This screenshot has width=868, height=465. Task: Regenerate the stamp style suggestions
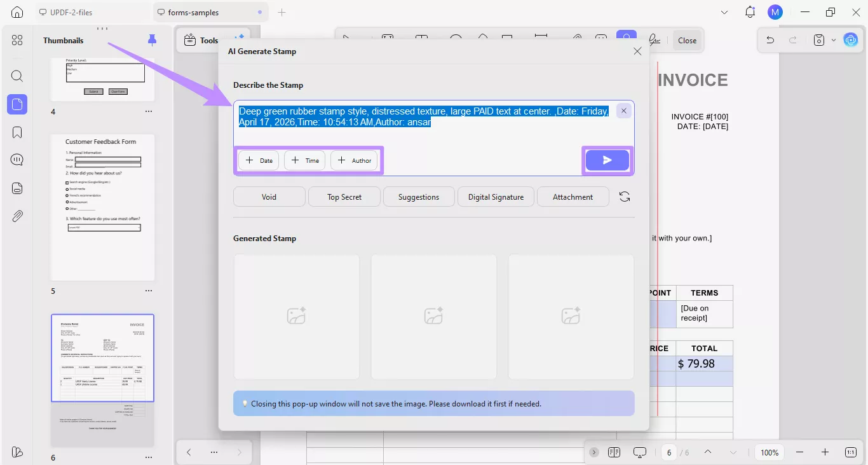(x=624, y=197)
